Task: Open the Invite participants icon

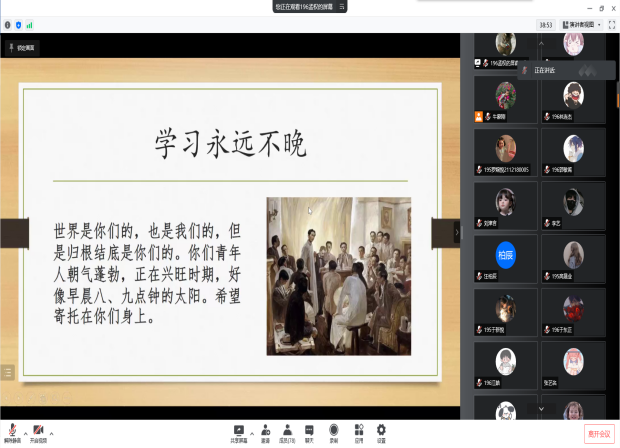Action: tap(265, 431)
